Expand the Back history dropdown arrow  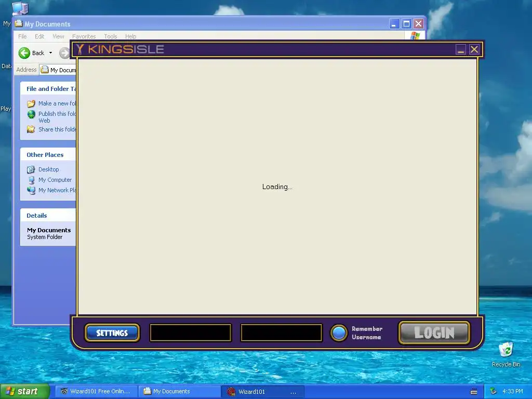click(50, 53)
